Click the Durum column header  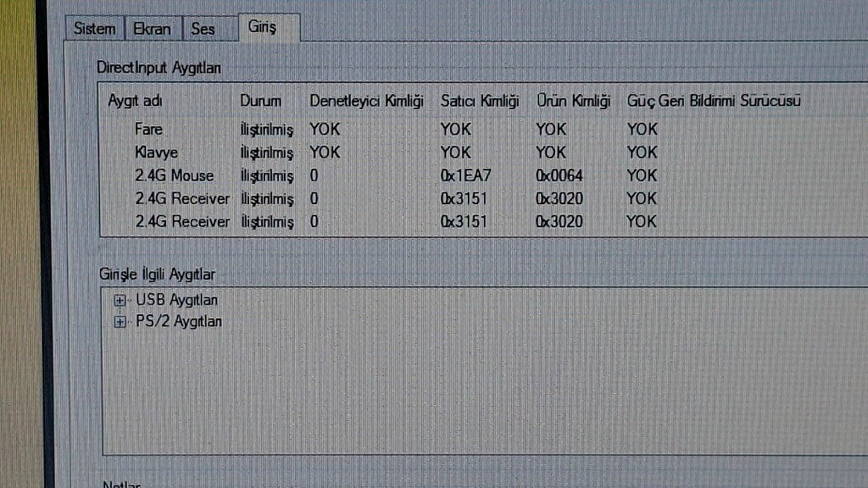pyautogui.click(x=260, y=101)
